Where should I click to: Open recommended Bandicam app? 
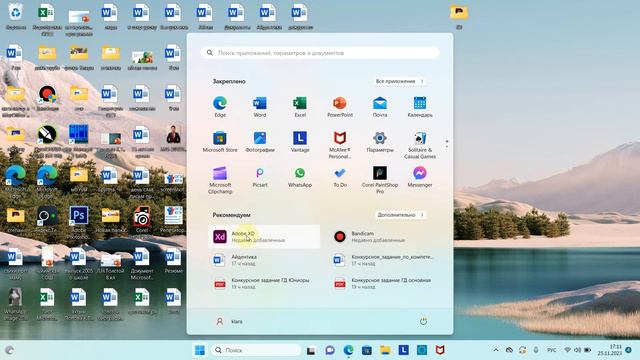tap(384, 237)
